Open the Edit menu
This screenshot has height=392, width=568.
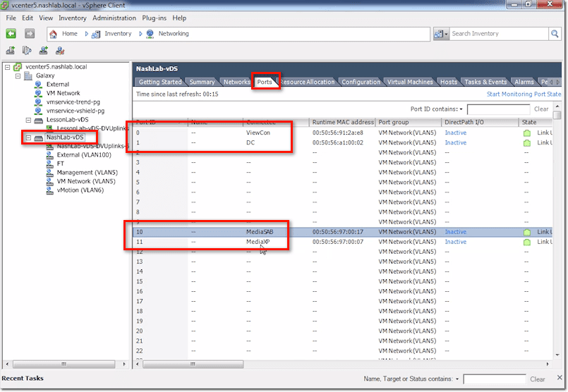28,18
